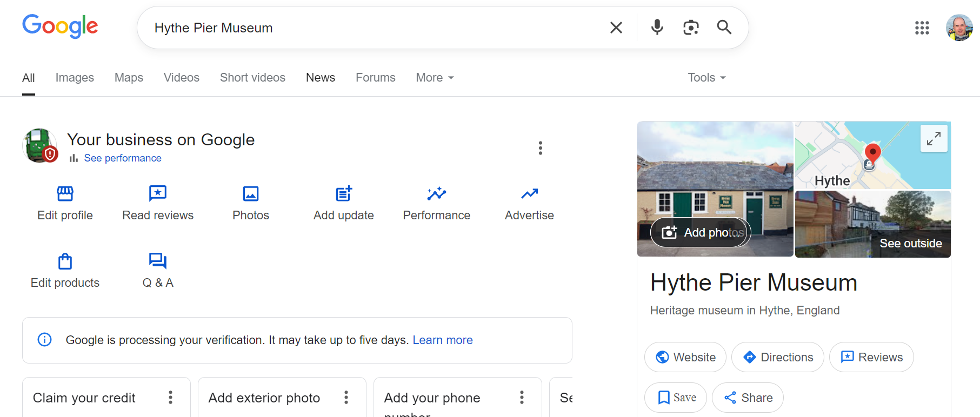The image size is (980, 417).
Task: Click the verification info icon
Action: [44, 340]
